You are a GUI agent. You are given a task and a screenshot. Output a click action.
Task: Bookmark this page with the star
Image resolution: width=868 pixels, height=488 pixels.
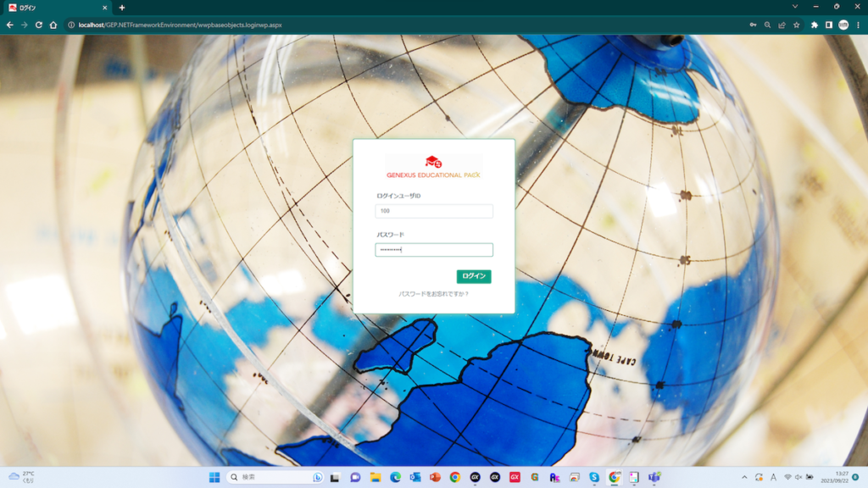[796, 25]
